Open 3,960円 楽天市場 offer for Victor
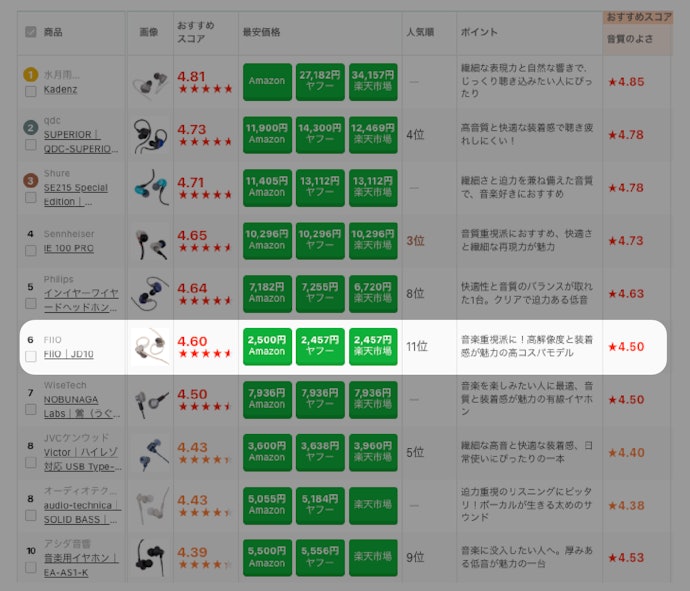This screenshot has width=690, height=591. pos(373,453)
